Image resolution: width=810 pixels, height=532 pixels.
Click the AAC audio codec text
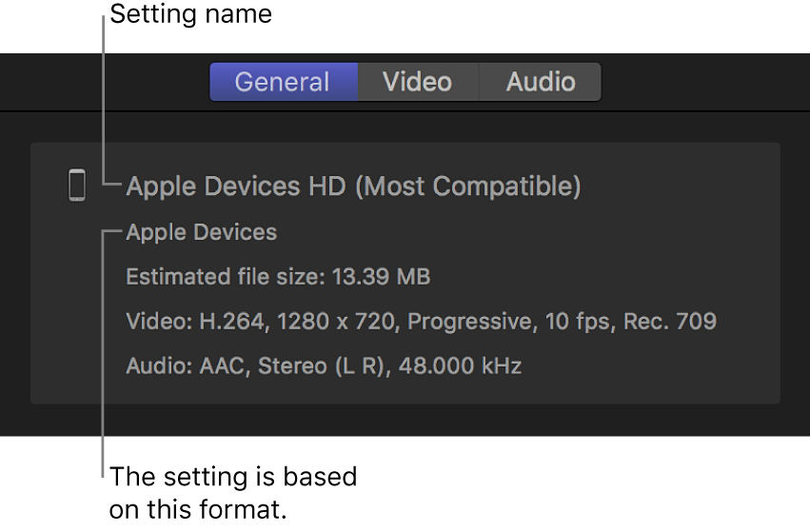(222, 365)
